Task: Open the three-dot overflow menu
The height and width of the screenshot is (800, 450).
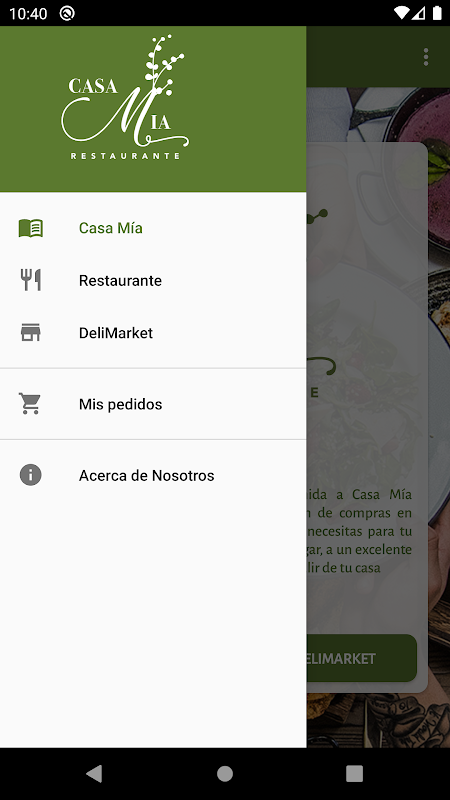Action: [x=426, y=57]
